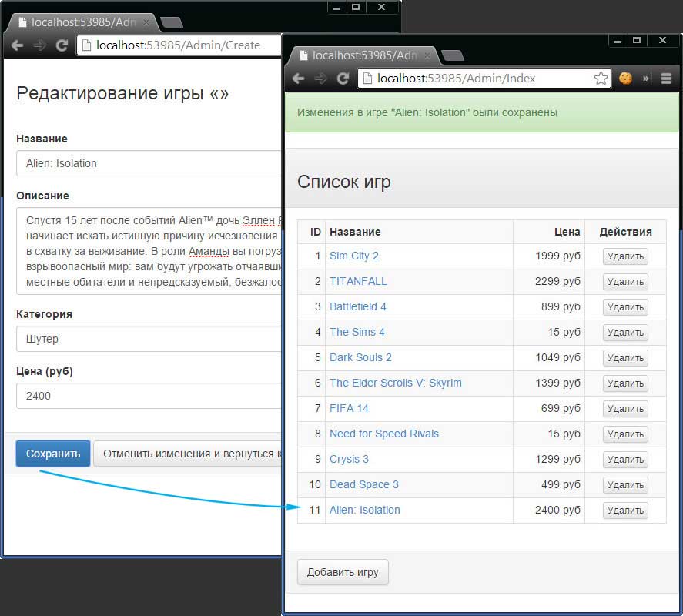683x616 pixels.
Task: Open the cookie extension icon
Action: pyautogui.click(x=625, y=79)
